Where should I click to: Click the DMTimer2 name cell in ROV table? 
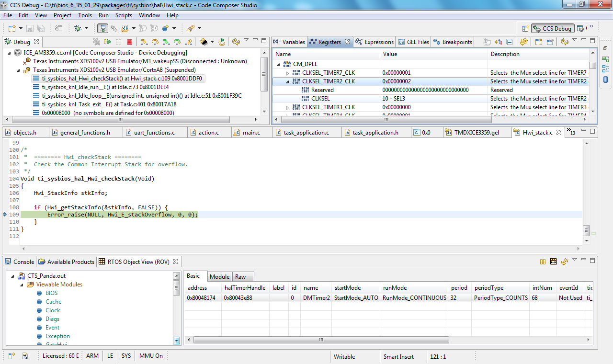coord(317,298)
